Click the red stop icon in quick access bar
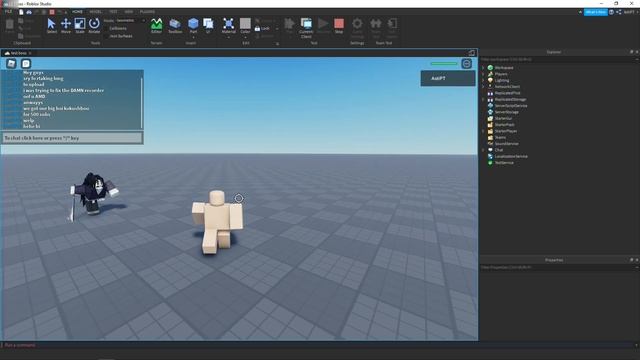 (x=52, y=12)
